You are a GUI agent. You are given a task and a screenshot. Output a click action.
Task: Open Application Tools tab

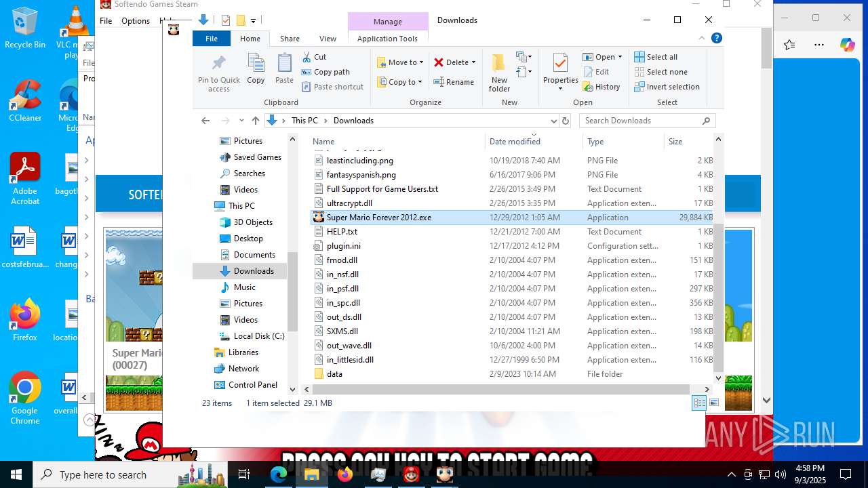point(387,39)
